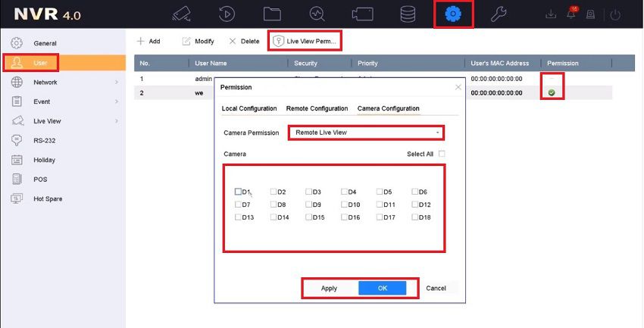
Task: Switch to Remote Configuration tab
Action: [317, 108]
